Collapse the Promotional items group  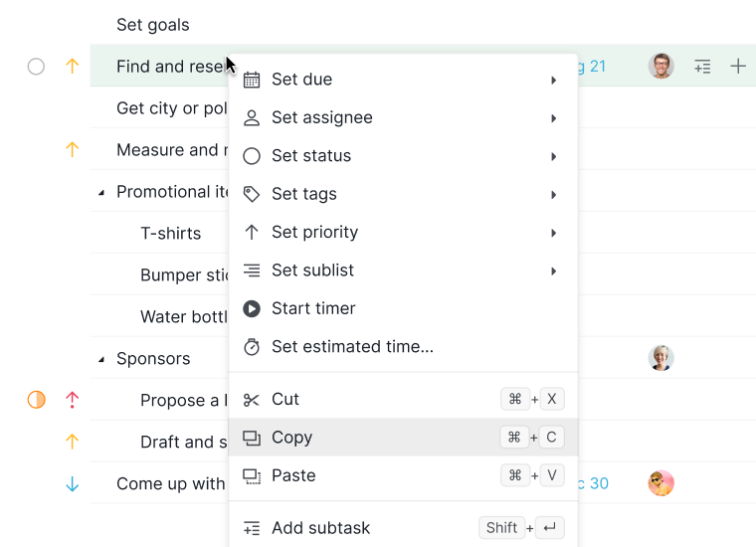[101, 193]
